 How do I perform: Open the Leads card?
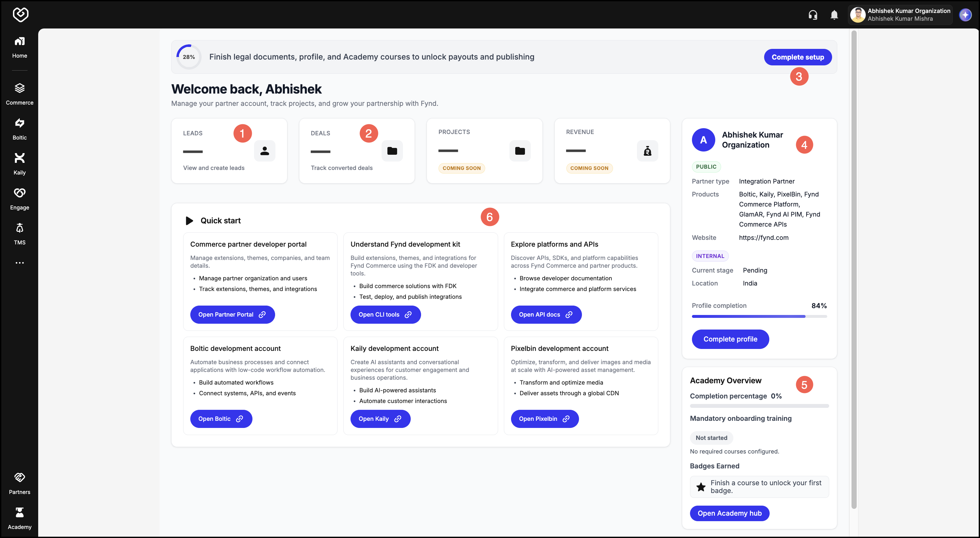(229, 151)
